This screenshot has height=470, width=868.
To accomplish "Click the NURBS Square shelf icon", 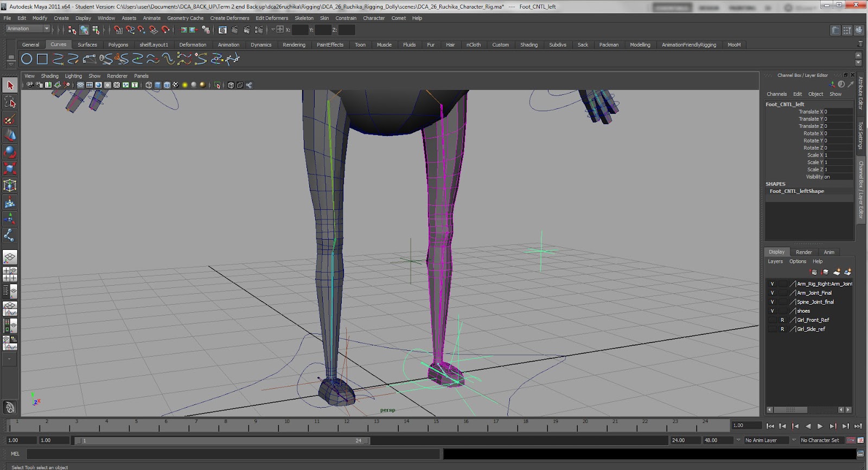I will [42, 59].
